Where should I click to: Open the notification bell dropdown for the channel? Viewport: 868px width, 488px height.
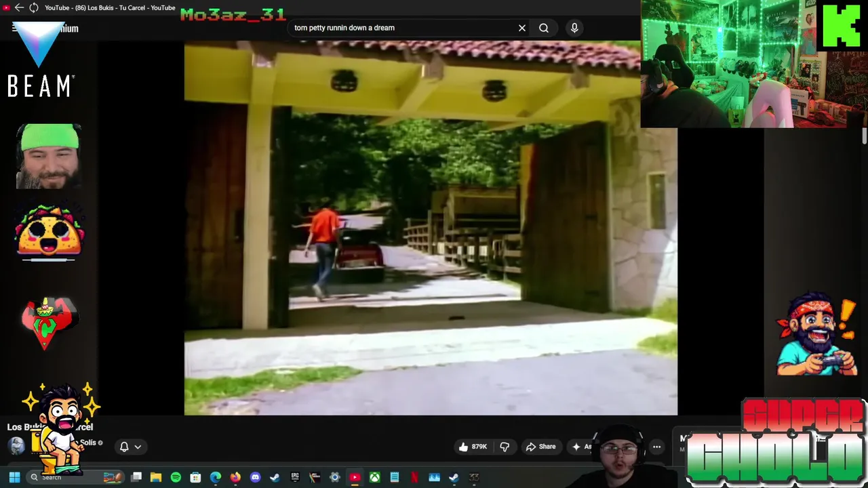click(x=130, y=447)
